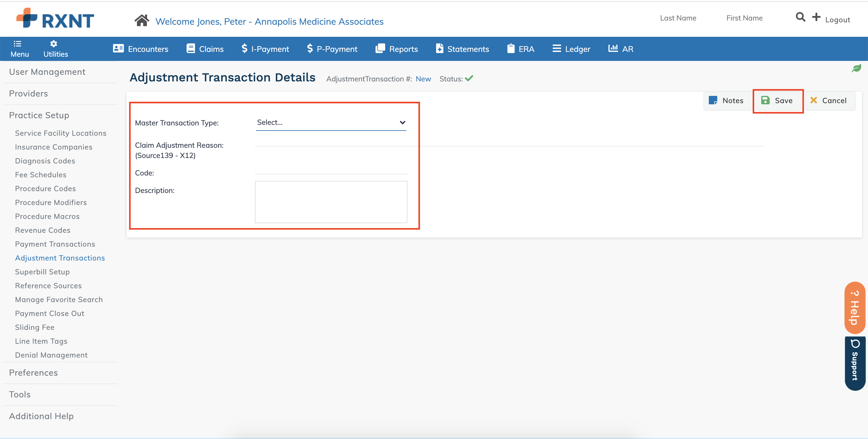Click the home icon beside welcome text
The height and width of the screenshot is (439, 868).
coord(142,21)
